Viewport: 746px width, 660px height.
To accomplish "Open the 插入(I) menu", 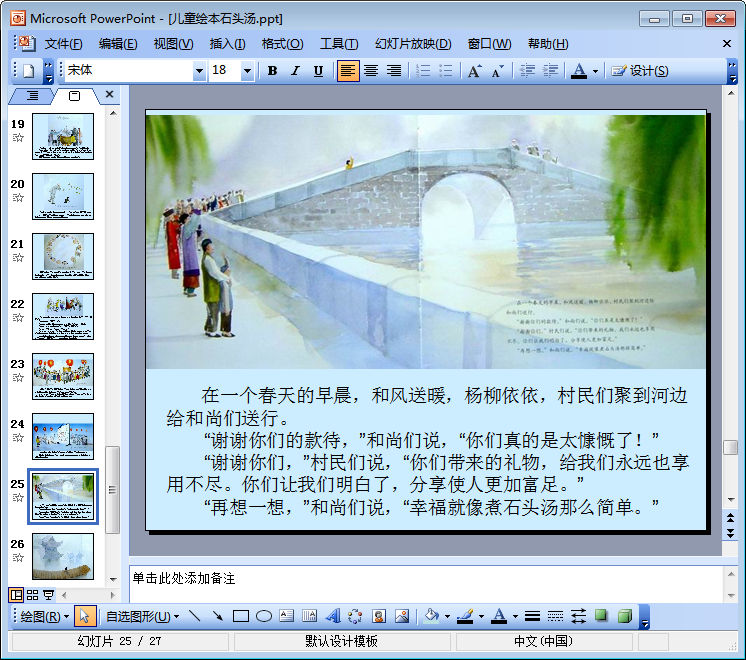I will [x=227, y=44].
